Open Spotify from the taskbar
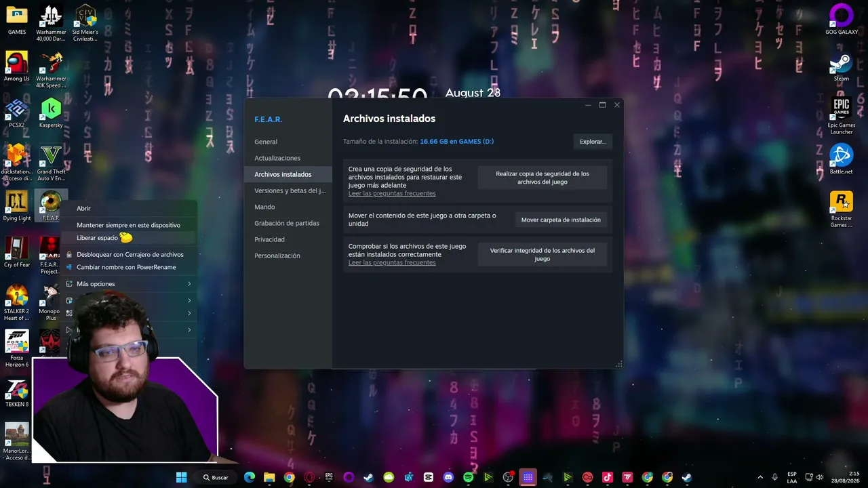 [468, 477]
